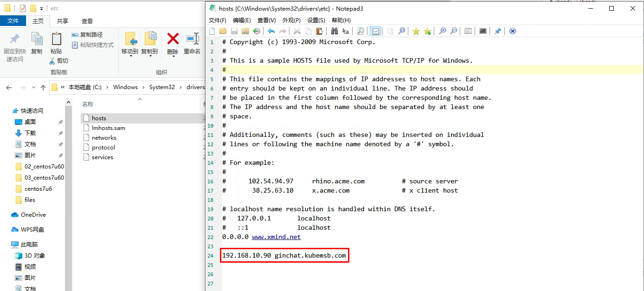Open the 编辑(E) menu in Notepad3
Viewport: 644px width, 291px height.
(x=242, y=20)
